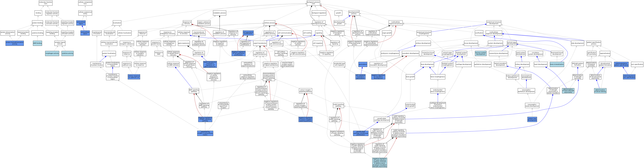
Task: Select the 'embryonic morphogenesis' node
Action: pyautogui.click(x=390, y=53)
